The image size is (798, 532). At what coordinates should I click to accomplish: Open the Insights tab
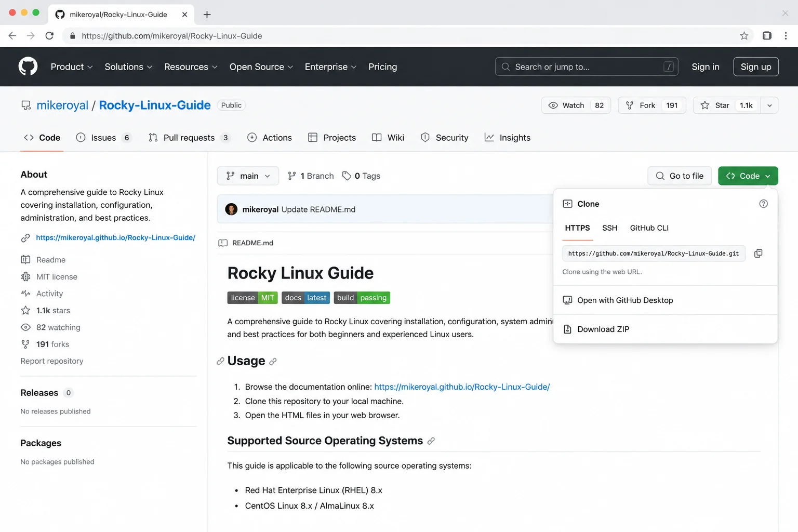(508, 138)
